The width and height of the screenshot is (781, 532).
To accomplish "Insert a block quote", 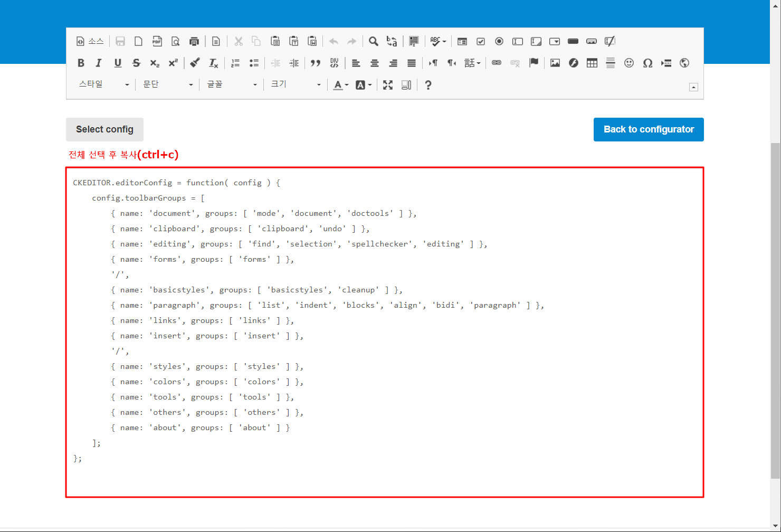I will [x=316, y=63].
